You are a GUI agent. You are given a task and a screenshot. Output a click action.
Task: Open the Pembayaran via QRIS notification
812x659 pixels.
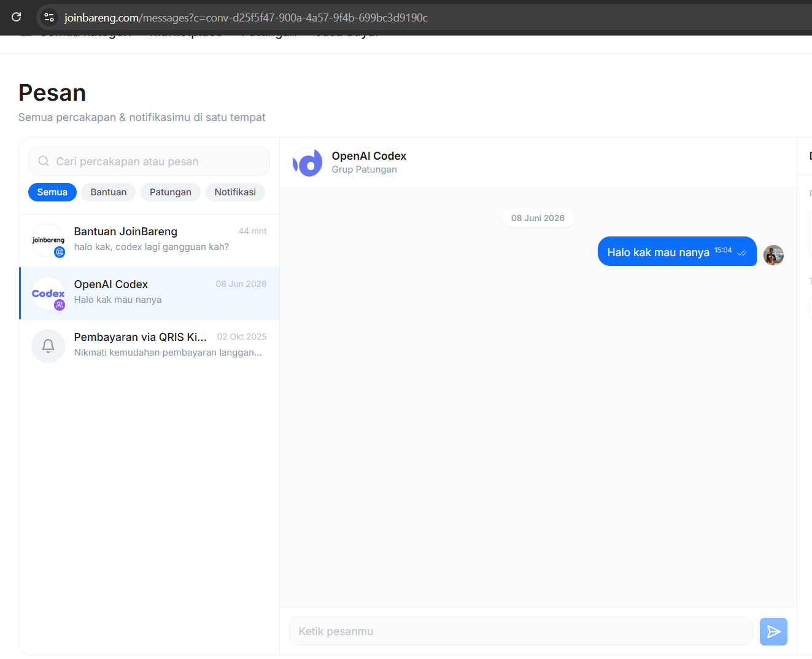click(x=149, y=346)
